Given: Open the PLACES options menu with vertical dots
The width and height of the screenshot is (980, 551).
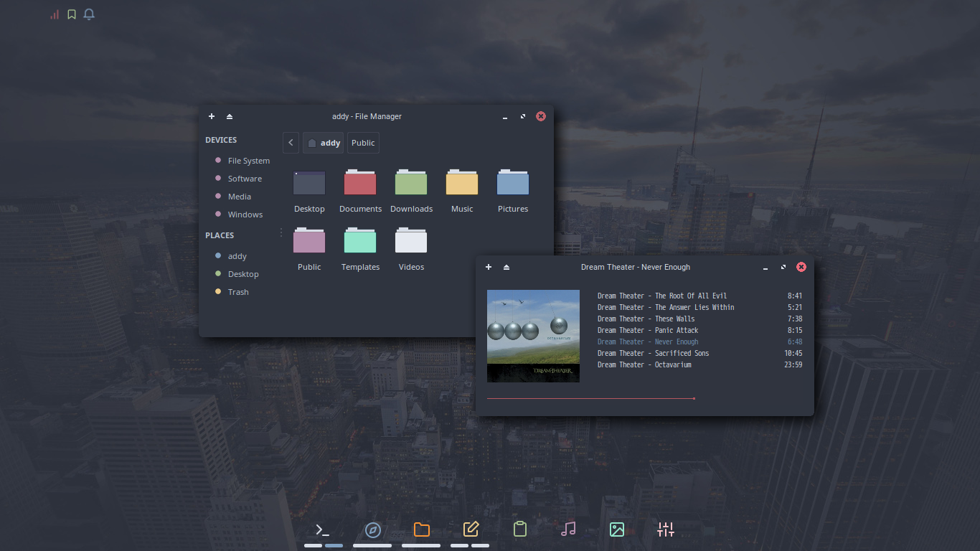Looking at the screenshot, I should pos(281,232).
